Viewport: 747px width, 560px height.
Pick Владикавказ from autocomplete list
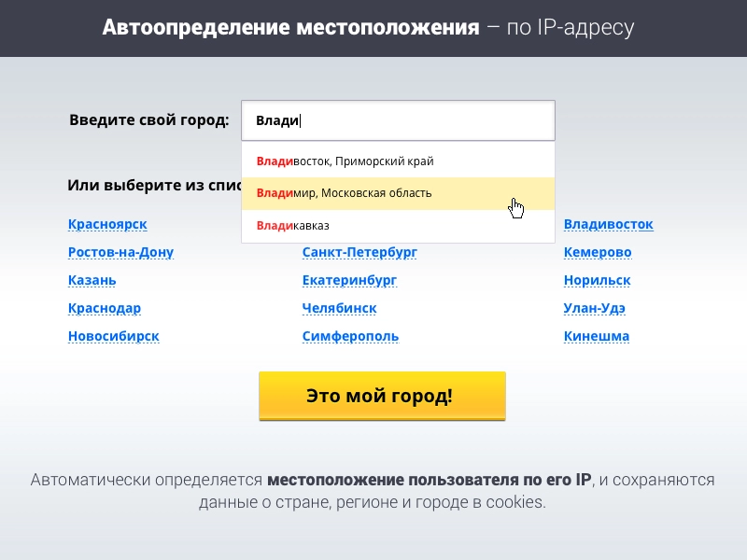pos(293,226)
